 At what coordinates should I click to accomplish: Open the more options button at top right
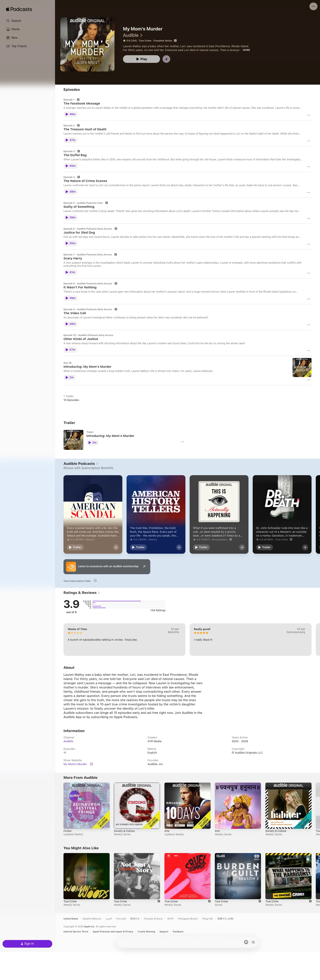pos(313,7)
